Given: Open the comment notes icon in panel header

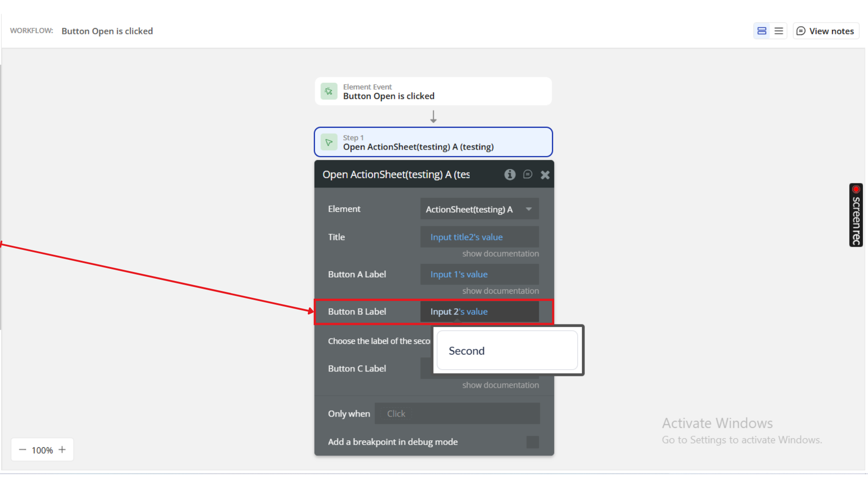Looking at the screenshot, I should pyautogui.click(x=528, y=174).
